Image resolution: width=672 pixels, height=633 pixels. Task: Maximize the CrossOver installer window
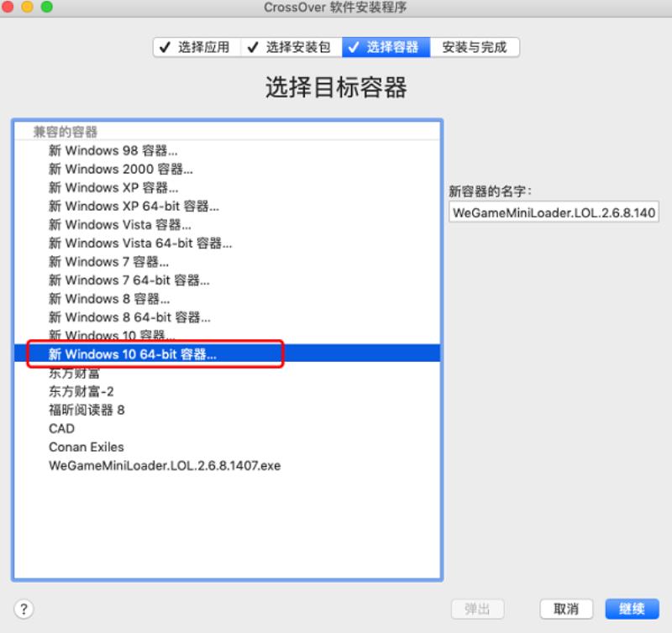(x=47, y=7)
